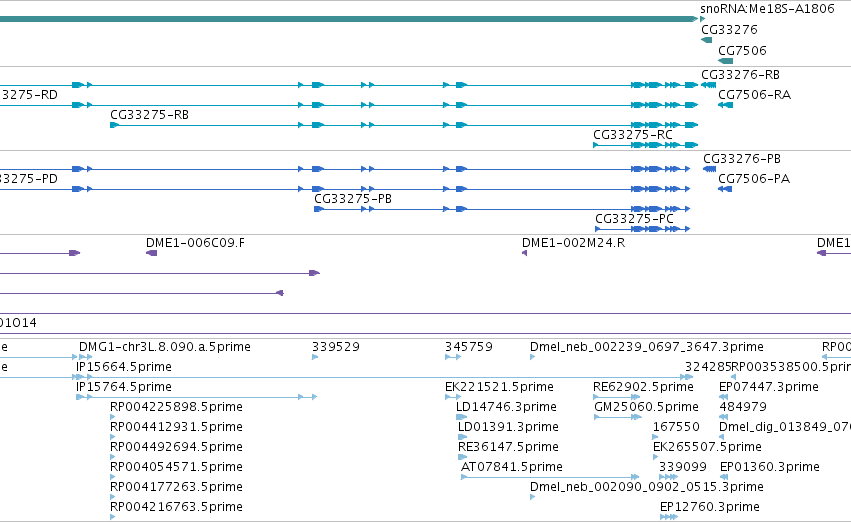Viewport: 851px width, 522px height.
Task: Click the EP07447.3prime EST label
Action: [769, 387]
